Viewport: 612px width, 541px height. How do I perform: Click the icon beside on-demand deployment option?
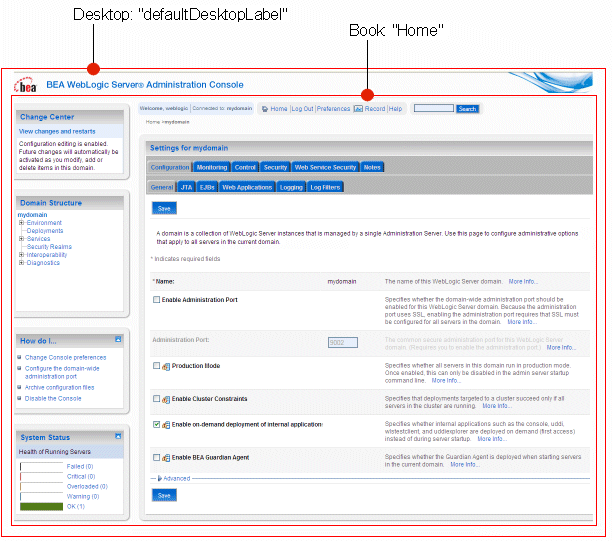point(166,425)
